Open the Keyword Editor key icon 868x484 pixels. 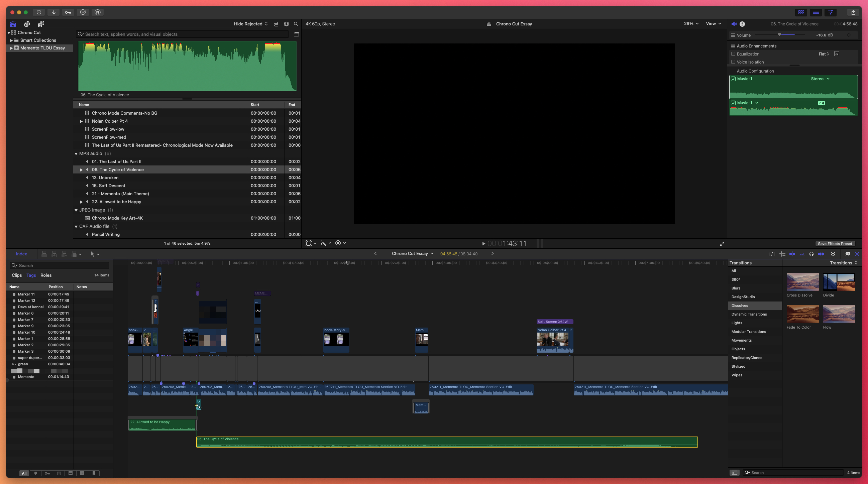pos(68,12)
